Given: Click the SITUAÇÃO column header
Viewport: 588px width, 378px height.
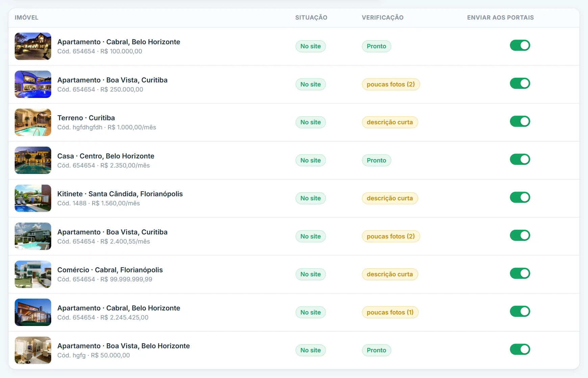Looking at the screenshot, I should click(x=311, y=18).
